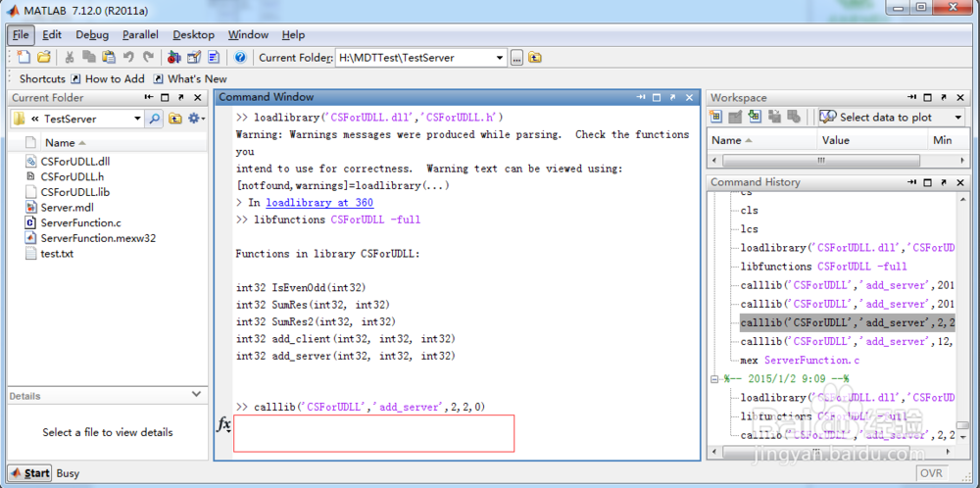This screenshot has height=488, width=980.
Task: Select 'cls' entry in Command History
Action: tap(749, 210)
